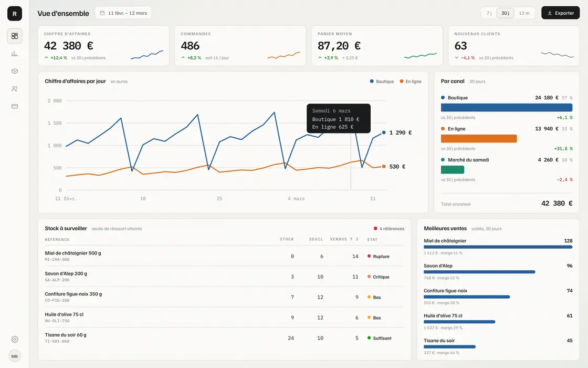
Task: Open the 11 févr. – 12 mars date picker
Action: [x=123, y=13]
